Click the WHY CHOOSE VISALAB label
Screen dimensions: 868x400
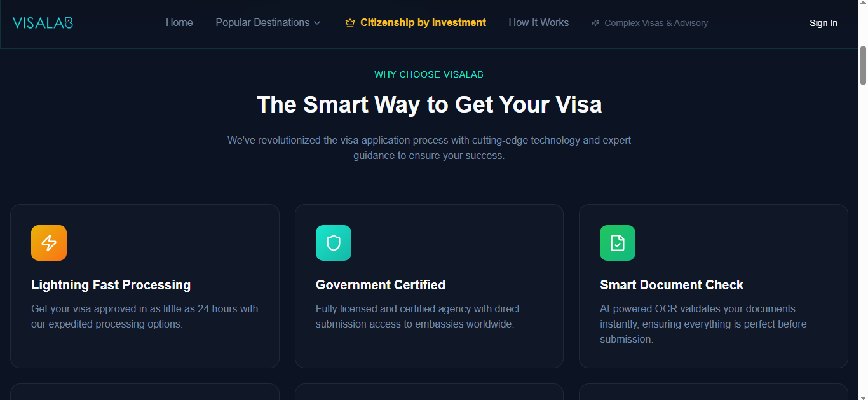pos(429,74)
